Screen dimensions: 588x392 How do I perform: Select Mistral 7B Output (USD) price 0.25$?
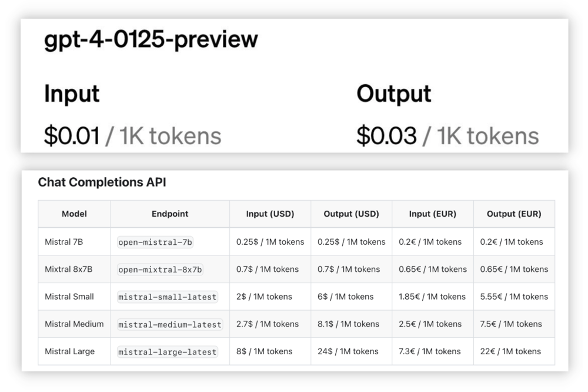[352, 242]
